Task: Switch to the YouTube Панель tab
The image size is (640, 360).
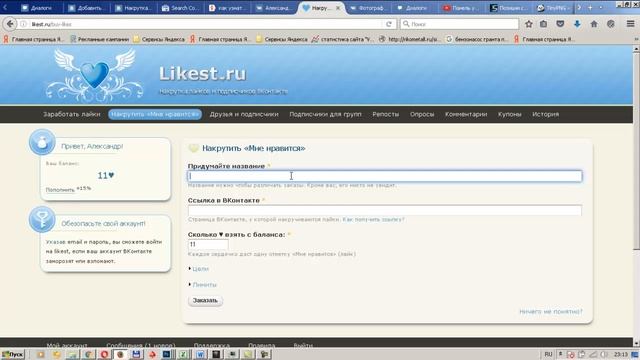Action: [x=462, y=8]
